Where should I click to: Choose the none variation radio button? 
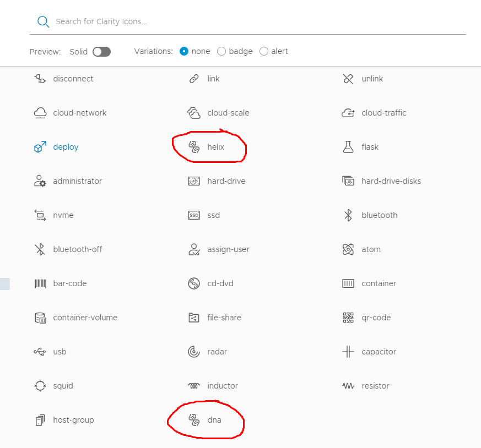pos(185,51)
